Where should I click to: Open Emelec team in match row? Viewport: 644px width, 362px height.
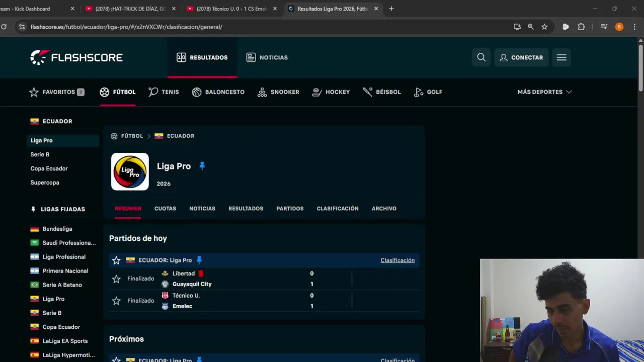(182, 306)
